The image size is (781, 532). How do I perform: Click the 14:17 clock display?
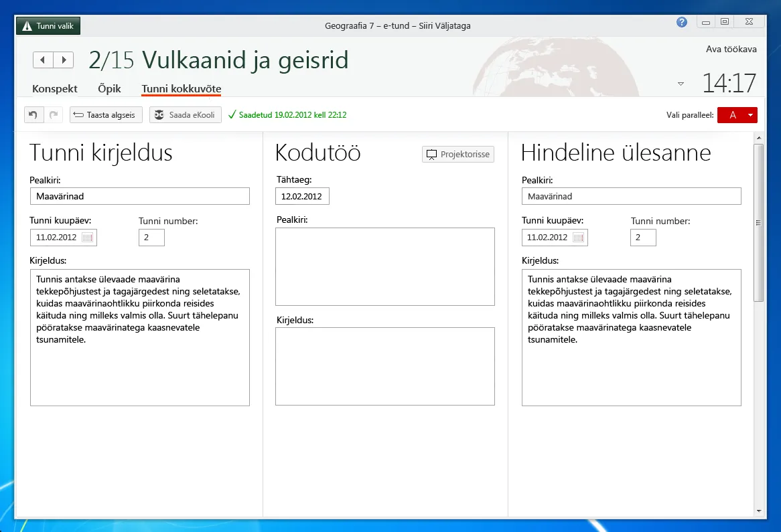tap(729, 83)
